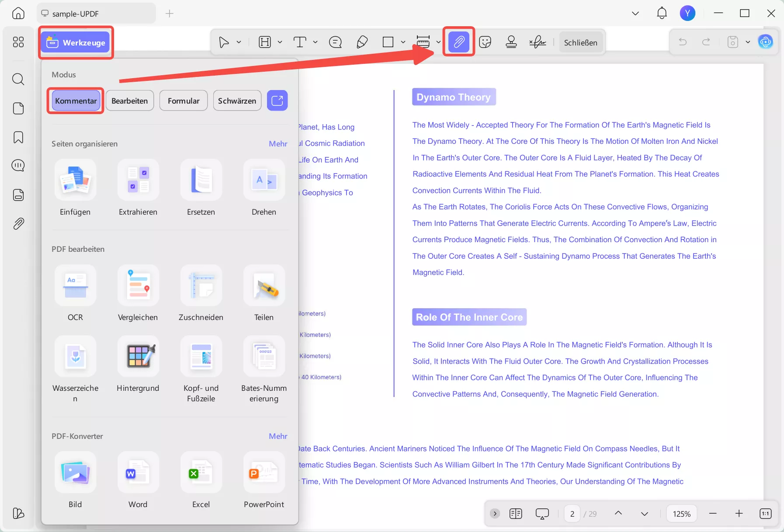Zoom in with the plus button
Image resolution: width=784 pixels, height=532 pixels.
[x=739, y=513]
